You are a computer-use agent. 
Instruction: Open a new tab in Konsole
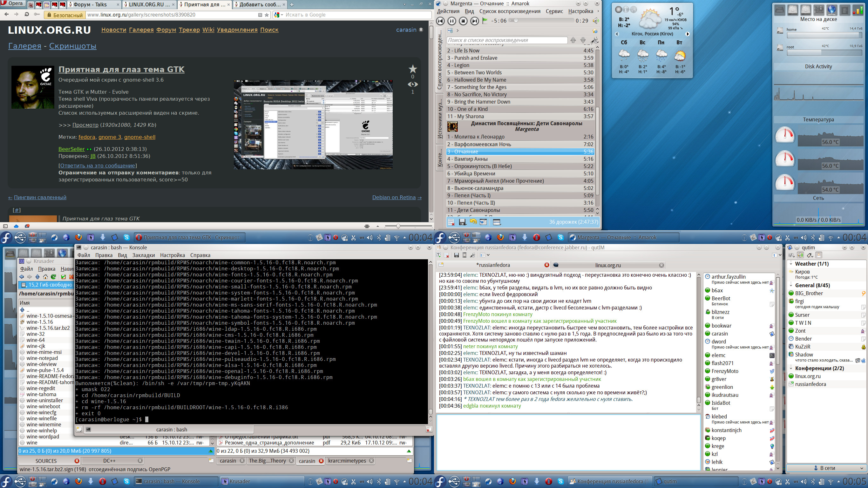tap(79, 429)
